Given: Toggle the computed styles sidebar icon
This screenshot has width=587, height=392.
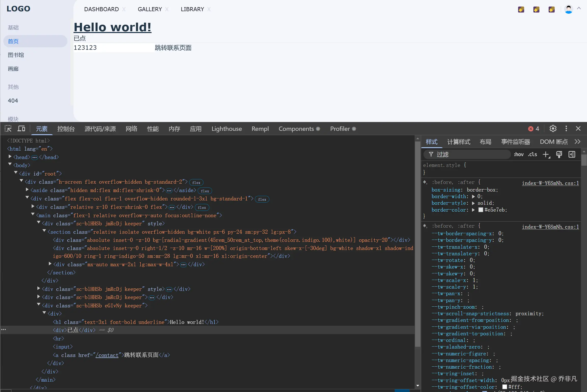Looking at the screenshot, I should point(572,154).
